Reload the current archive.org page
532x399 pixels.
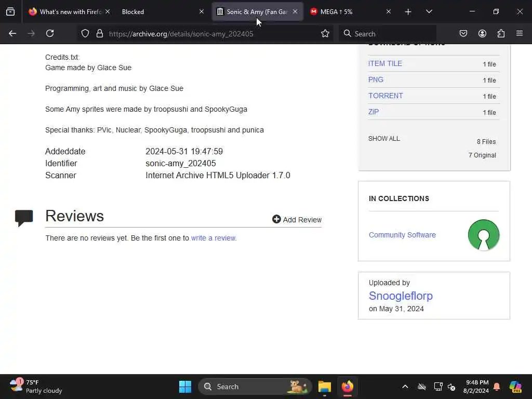[50, 33]
